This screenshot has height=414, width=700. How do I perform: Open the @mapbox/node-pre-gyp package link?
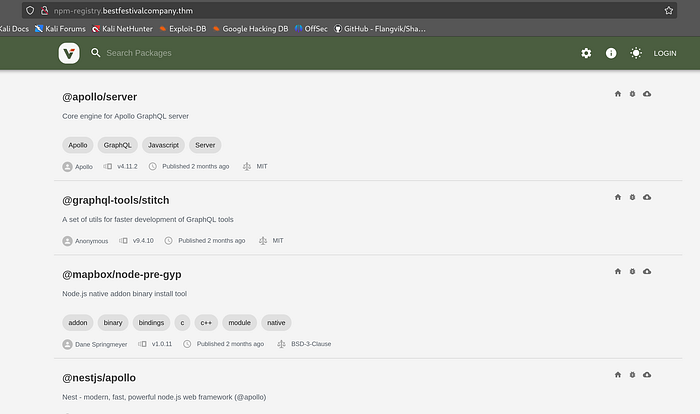(122, 274)
